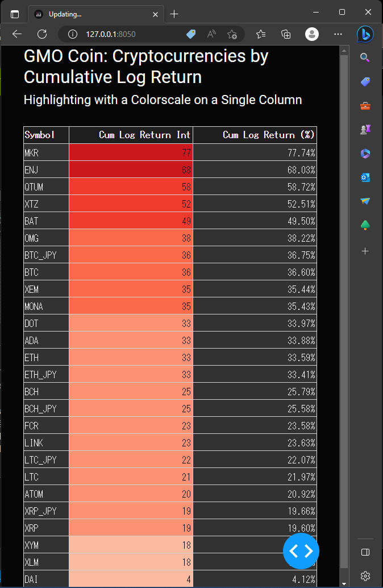Click the 58.72% value cell
The height and width of the screenshot is (588, 383).
(x=255, y=187)
